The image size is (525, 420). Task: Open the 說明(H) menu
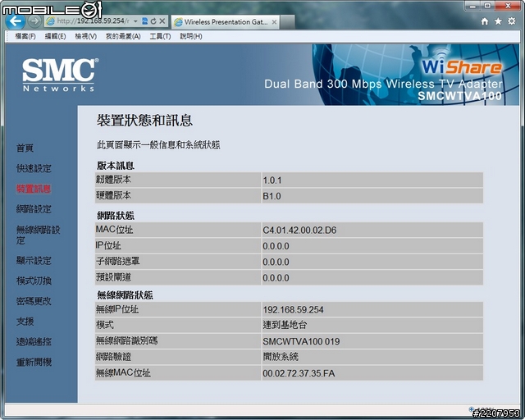(191, 36)
